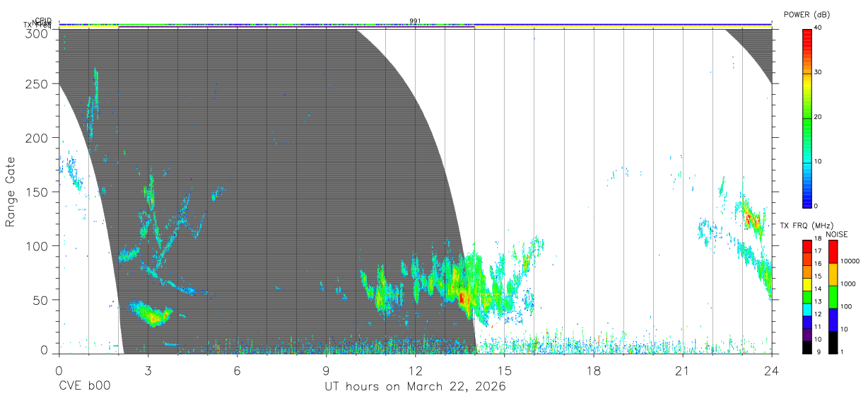The height and width of the screenshot is (401, 868).
Task: Click the 150 tick on Range Gate axis
Action: (x=37, y=192)
